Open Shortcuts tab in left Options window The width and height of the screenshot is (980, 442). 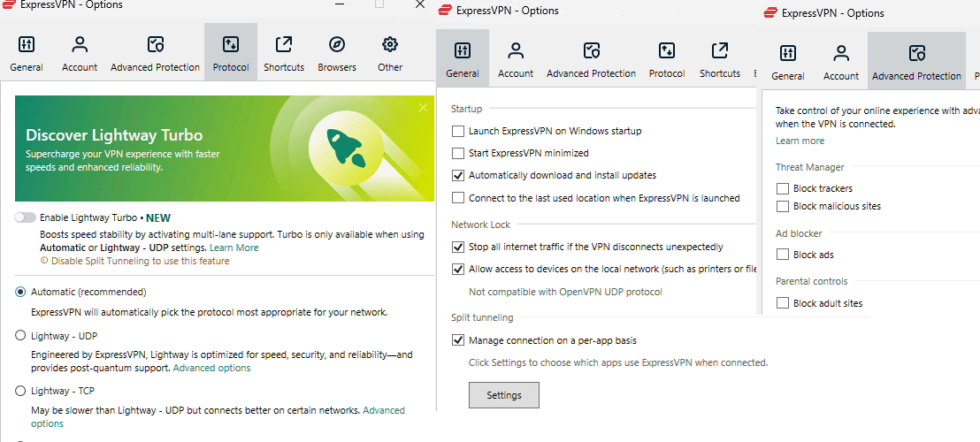click(284, 54)
